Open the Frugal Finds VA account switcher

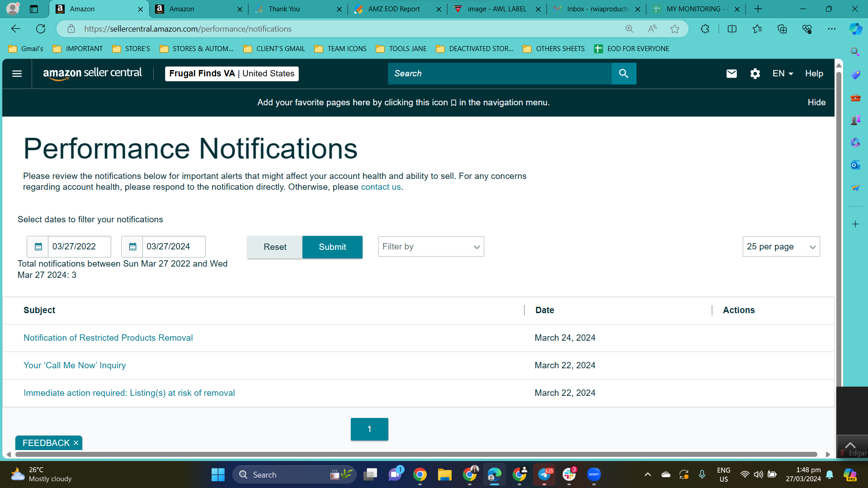coord(231,74)
